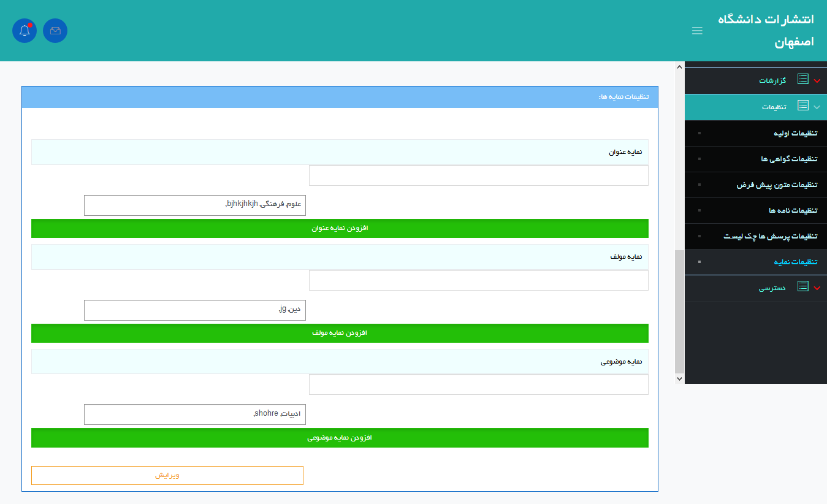The width and height of the screenshot is (827, 504).
Task: Select تنظیمات متون پیش فرض item
Action: [x=777, y=185]
